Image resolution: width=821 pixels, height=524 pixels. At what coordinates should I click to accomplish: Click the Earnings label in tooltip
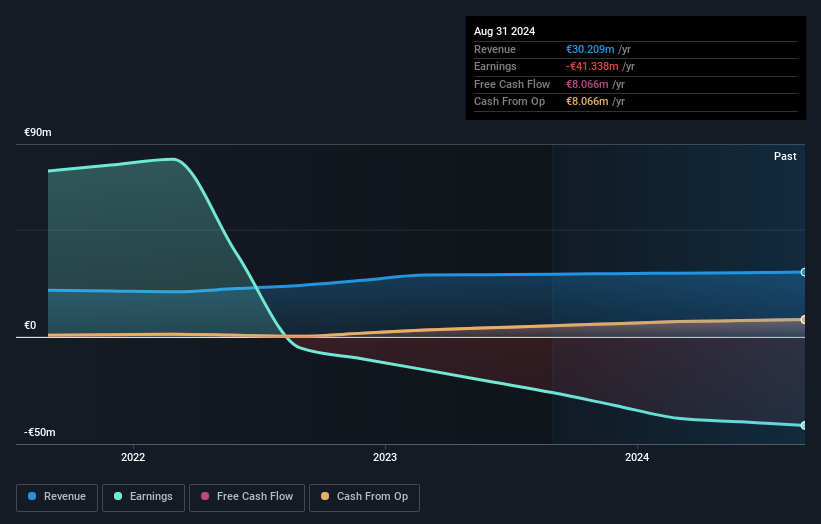pos(495,66)
